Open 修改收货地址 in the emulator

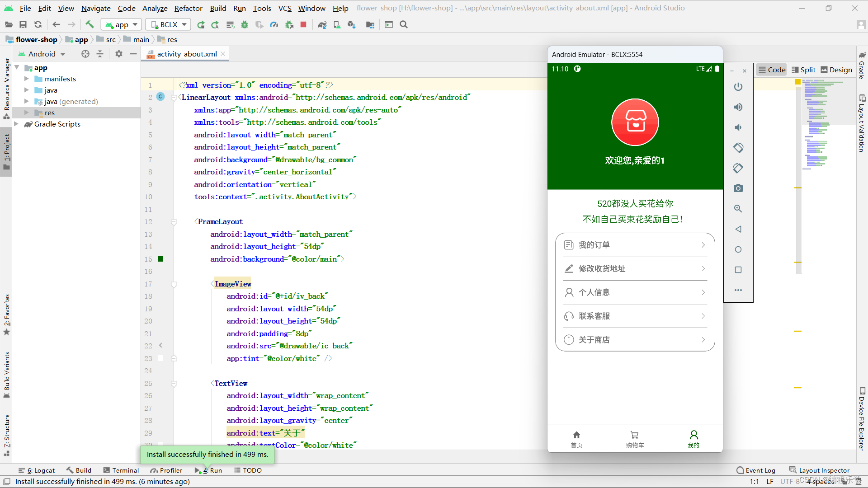point(635,268)
